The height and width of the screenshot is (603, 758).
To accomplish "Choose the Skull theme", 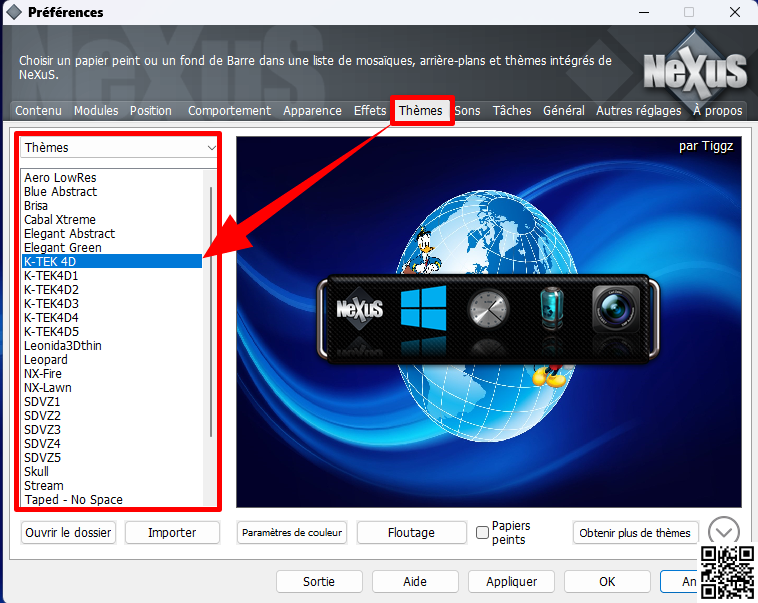I will [112, 472].
